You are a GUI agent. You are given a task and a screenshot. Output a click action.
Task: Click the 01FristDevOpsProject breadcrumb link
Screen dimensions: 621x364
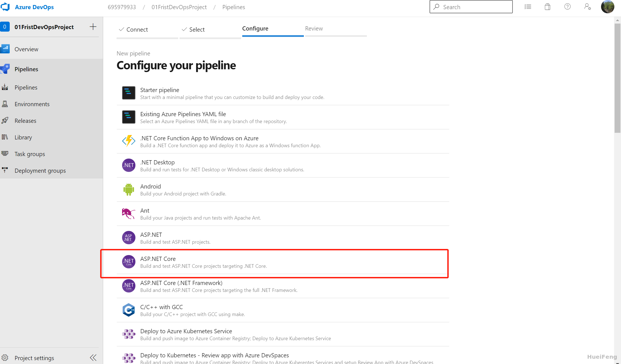(x=179, y=7)
